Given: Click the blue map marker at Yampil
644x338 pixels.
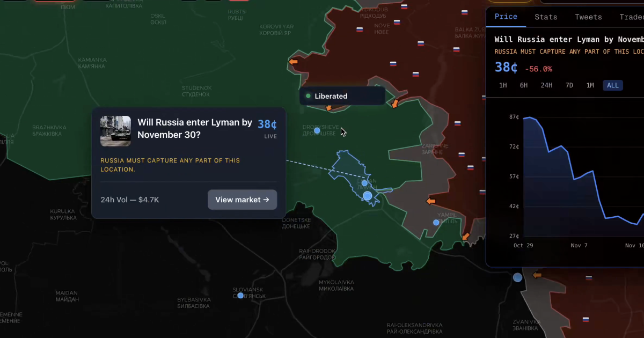Looking at the screenshot, I should pos(436,222).
